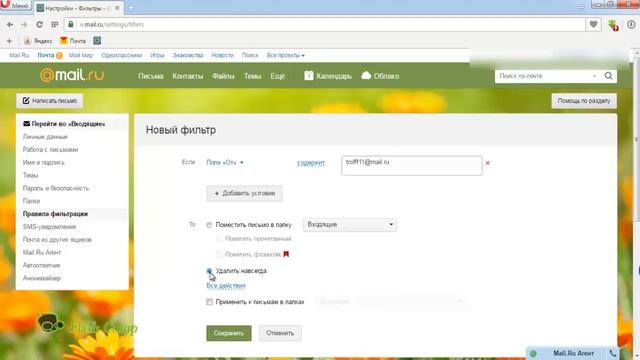Open Календарь from the header
This screenshot has width=640, height=360.
tap(328, 76)
